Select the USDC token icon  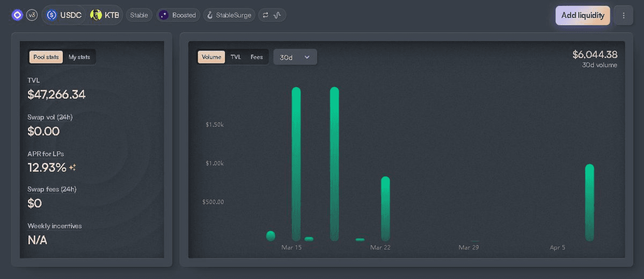click(x=52, y=15)
